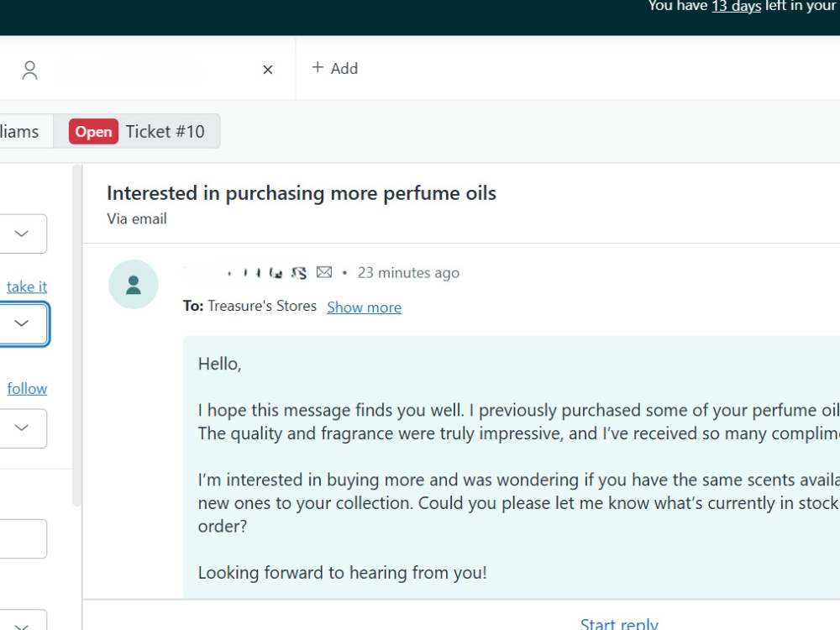Click the sidebar vertical scrollbar
This screenshot has width=840, height=630.
coord(77,335)
